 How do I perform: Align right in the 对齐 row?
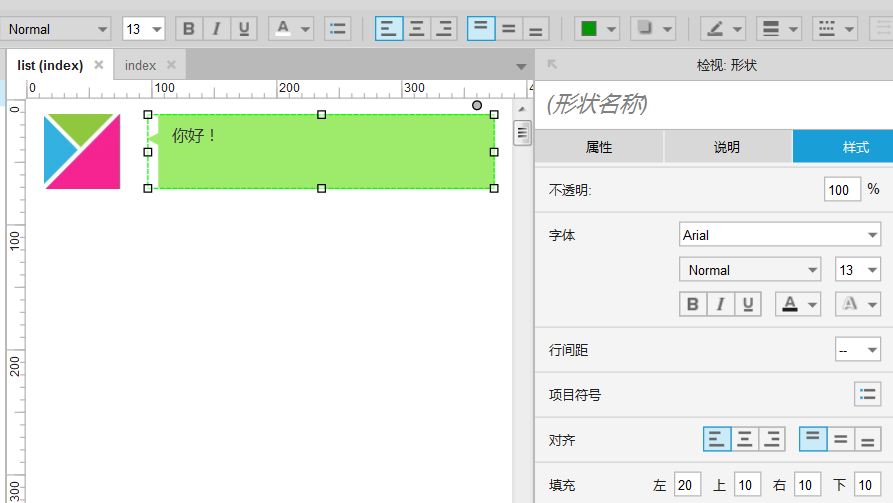point(772,439)
